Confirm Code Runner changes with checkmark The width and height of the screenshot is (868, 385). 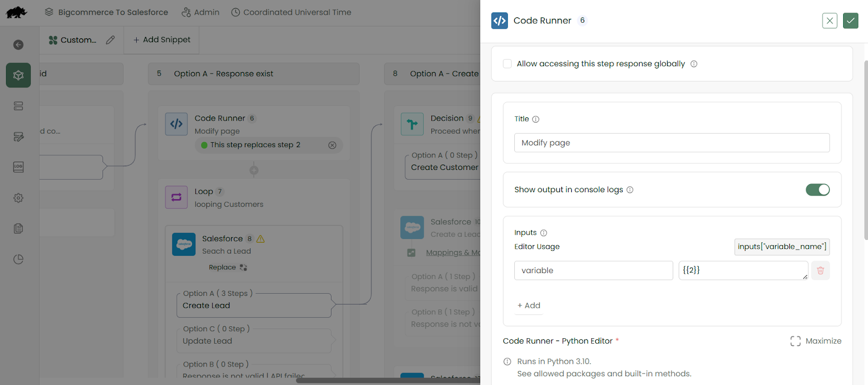(x=851, y=21)
